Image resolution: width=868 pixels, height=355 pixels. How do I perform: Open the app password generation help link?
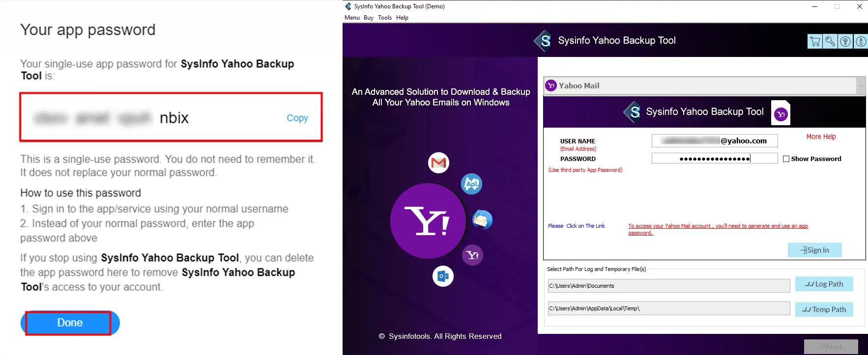[x=718, y=229]
